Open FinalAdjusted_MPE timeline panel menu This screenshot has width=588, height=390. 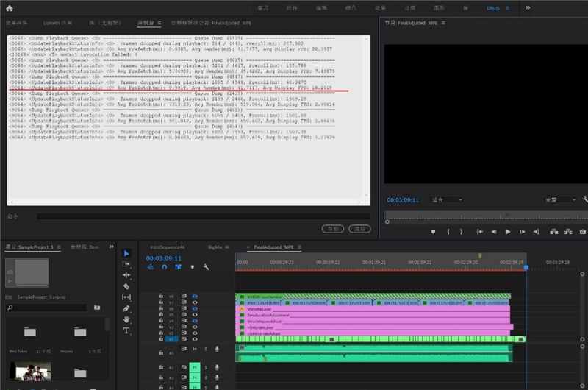click(x=299, y=247)
